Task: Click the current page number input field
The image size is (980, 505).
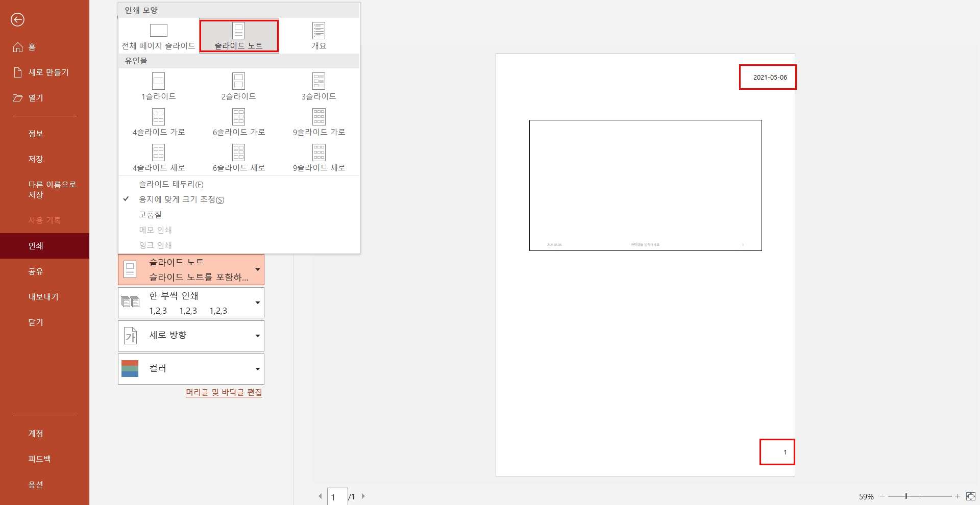Action: [x=337, y=496]
